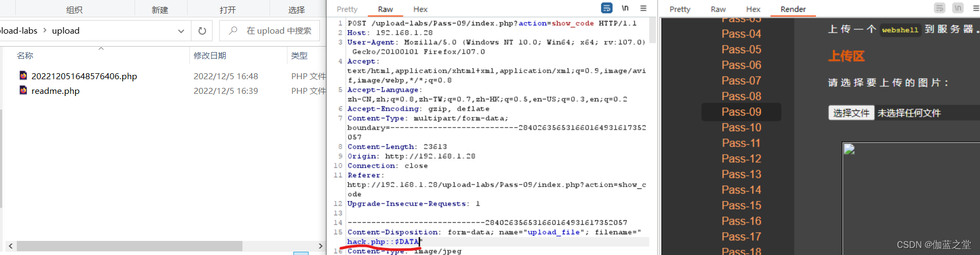The width and height of the screenshot is (980, 255).
Task: Toggle response \n characters button
Action: 958,8
